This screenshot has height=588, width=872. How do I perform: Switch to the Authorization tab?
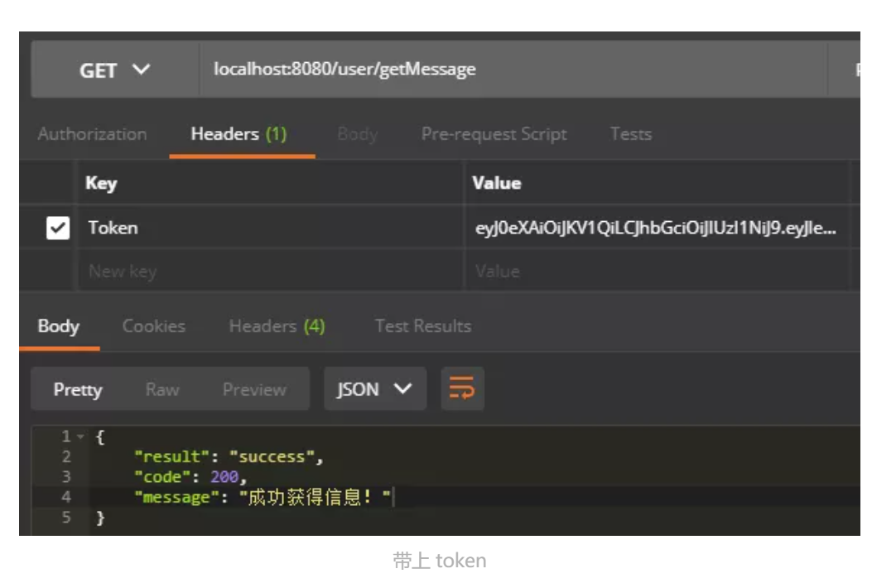click(91, 133)
